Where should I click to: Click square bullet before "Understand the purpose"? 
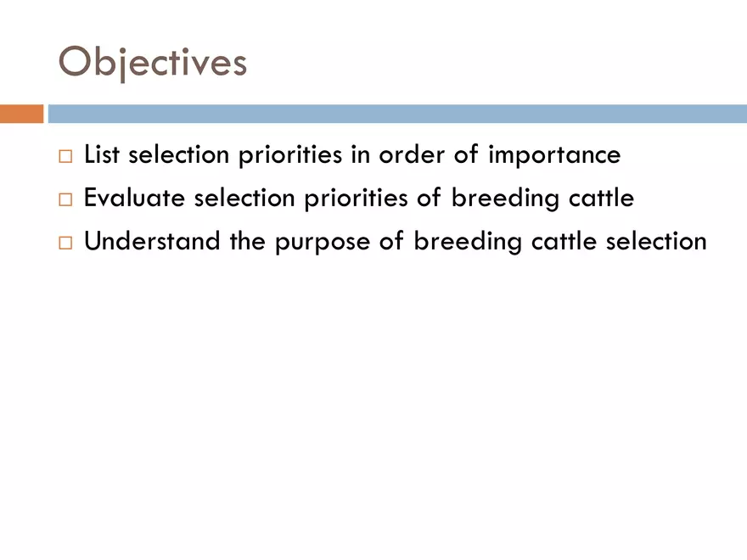pyautogui.click(x=66, y=243)
